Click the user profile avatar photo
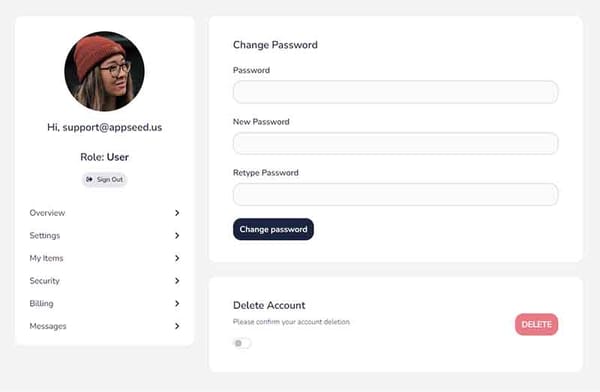600x392 pixels. pyautogui.click(x=104, y=71)
